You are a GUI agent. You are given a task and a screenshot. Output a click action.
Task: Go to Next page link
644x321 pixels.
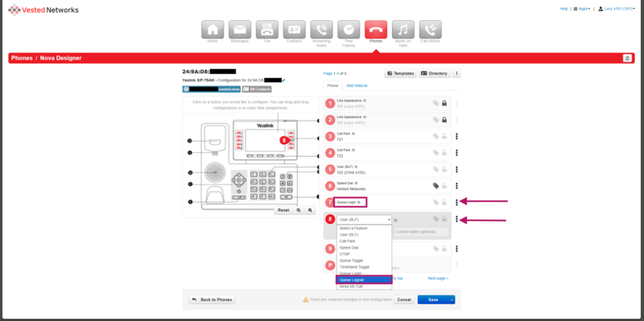438,278
